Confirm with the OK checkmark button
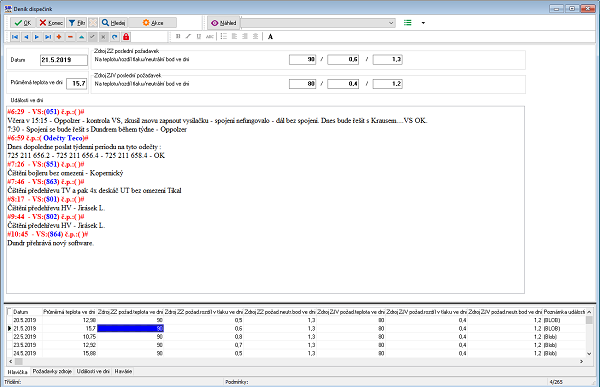This screenshot has width=600, height=387. [23, 23]
